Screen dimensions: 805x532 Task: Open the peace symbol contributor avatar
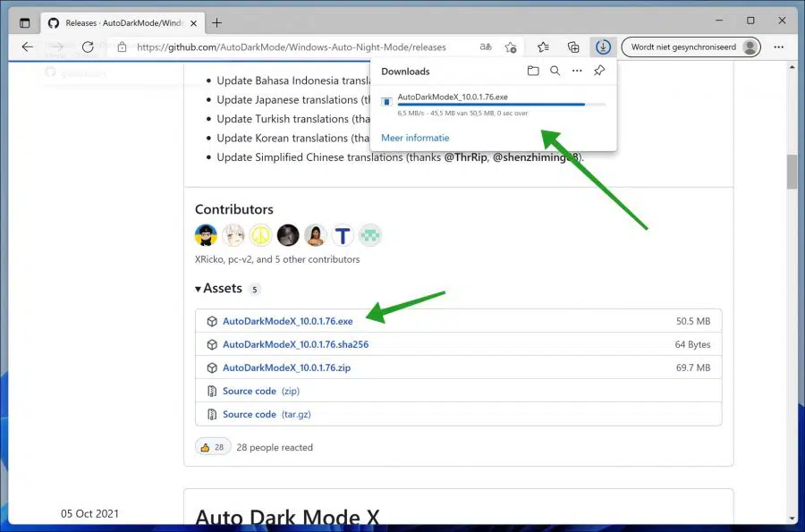[261, 235]
